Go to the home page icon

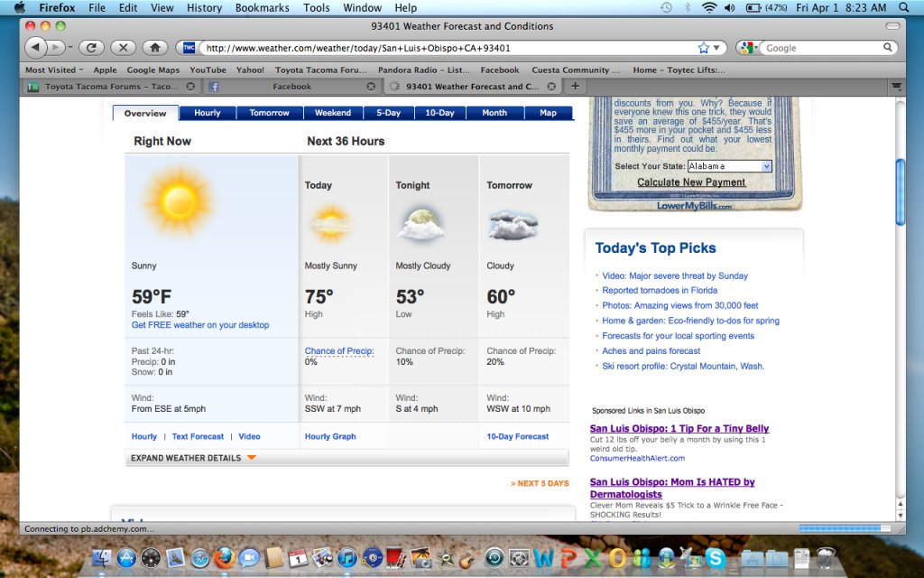point(155,48)
